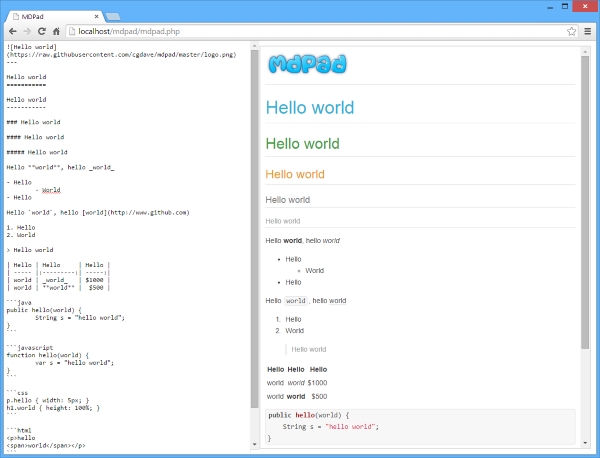Click the 'public hello(world) {' code line in preview

point(309,415)
